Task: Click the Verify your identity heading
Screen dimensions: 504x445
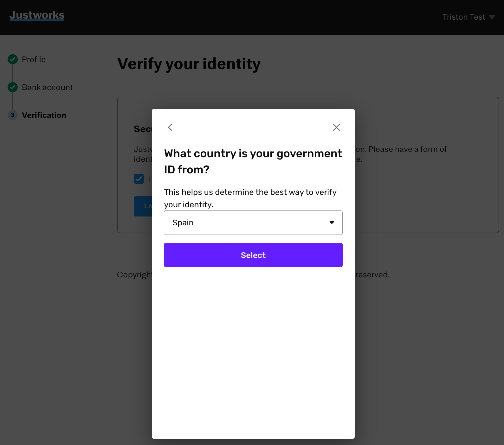Action: click(189, 64)
